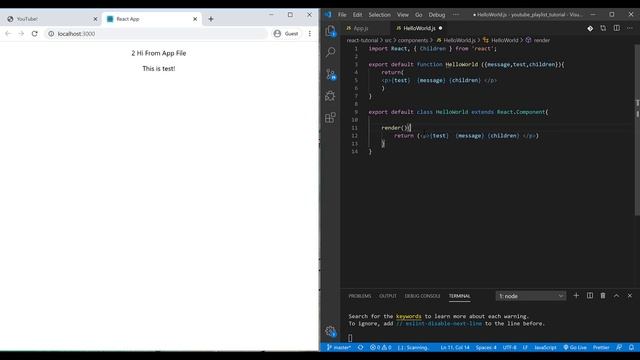The image size is (640, 360).
Task: Create a new terminal with plus icon
Action: 576,296
